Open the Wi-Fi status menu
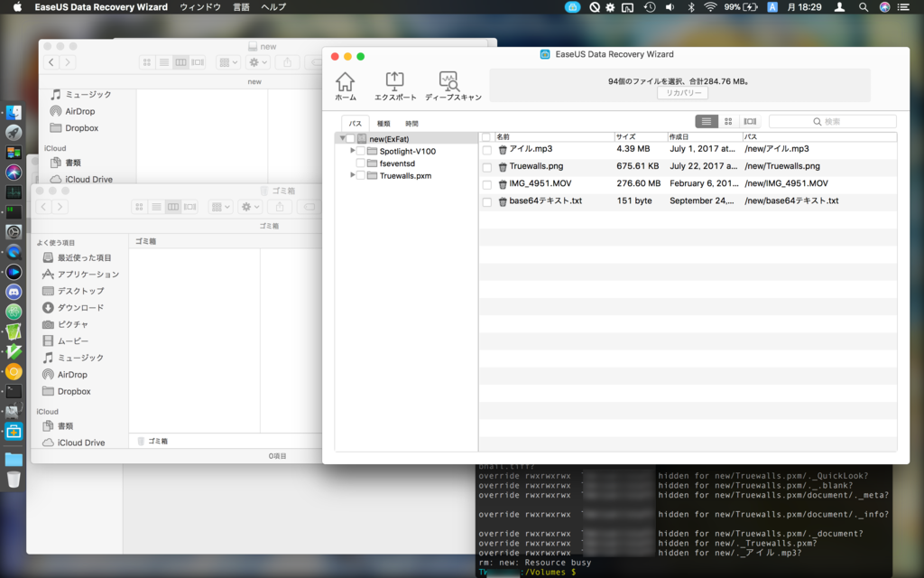 pyautogui.click(x=711, y=7)
